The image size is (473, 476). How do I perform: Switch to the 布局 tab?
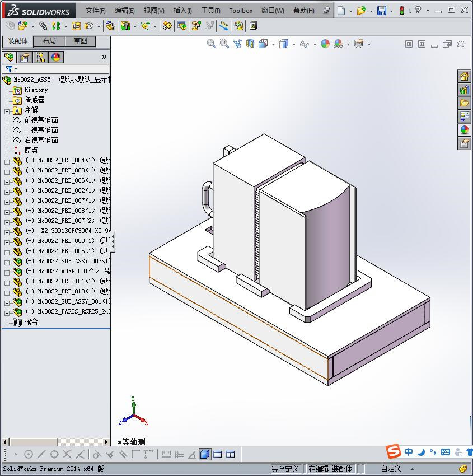pyautogui.click(x=49, y=41)
